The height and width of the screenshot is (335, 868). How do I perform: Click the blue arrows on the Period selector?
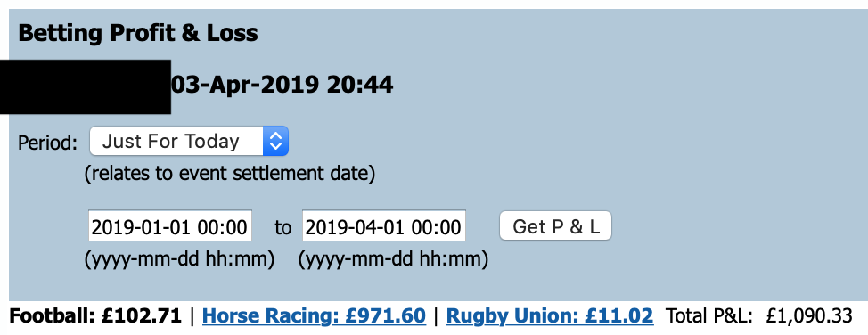(275, 141)
